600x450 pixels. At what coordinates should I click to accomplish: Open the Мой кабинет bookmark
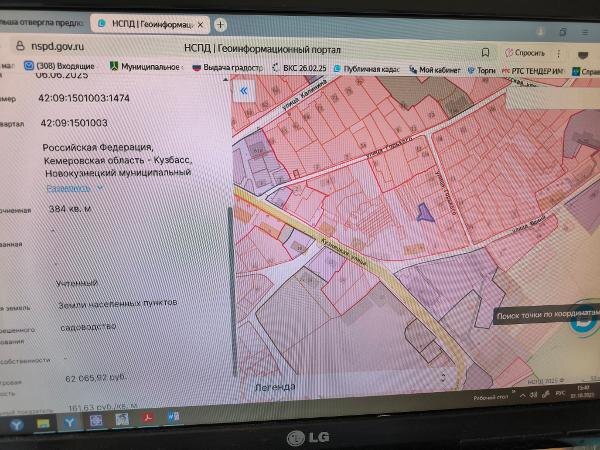(x=435, y=70)
